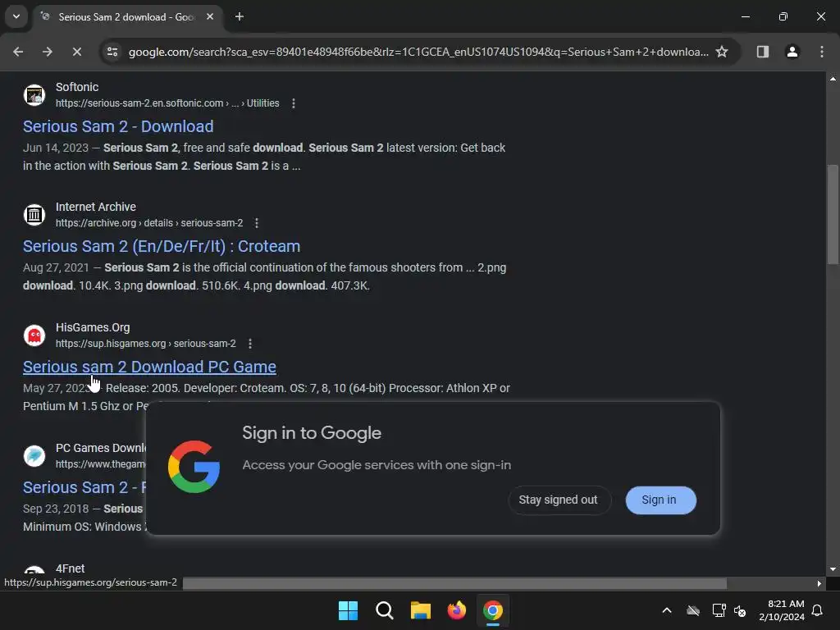Open the Windows Start menu
The width and height of the screenshot is (840, 630).
(348, 610)
